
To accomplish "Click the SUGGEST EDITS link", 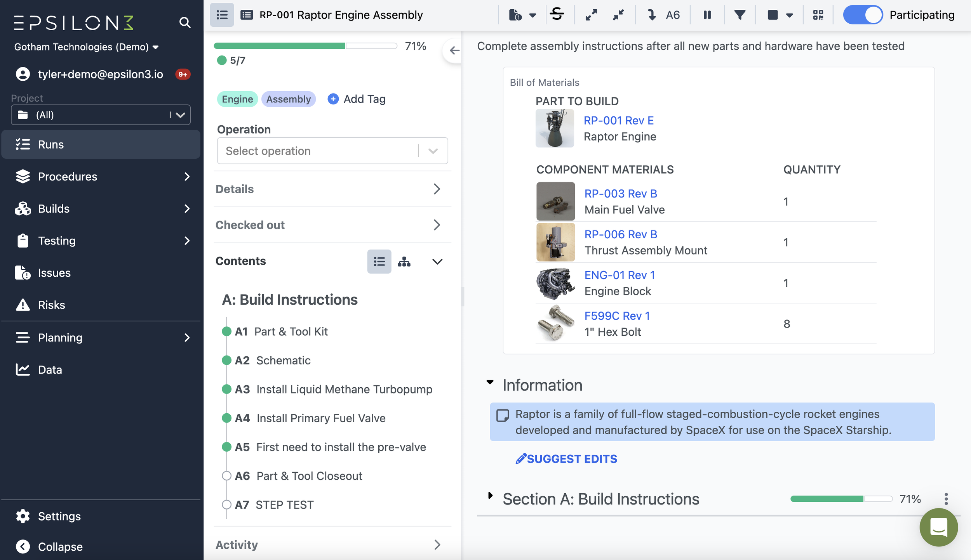I will 566,459.
